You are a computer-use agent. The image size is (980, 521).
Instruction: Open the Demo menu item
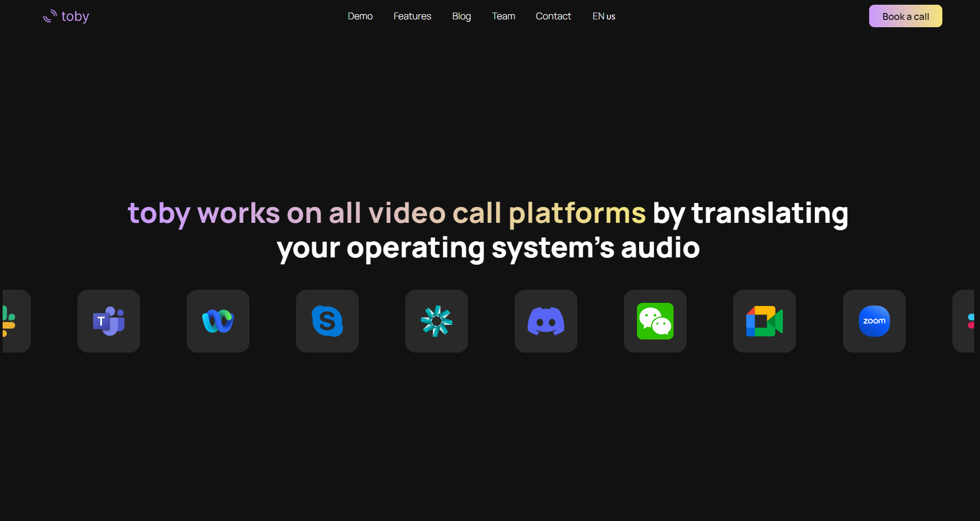(360, 16)
